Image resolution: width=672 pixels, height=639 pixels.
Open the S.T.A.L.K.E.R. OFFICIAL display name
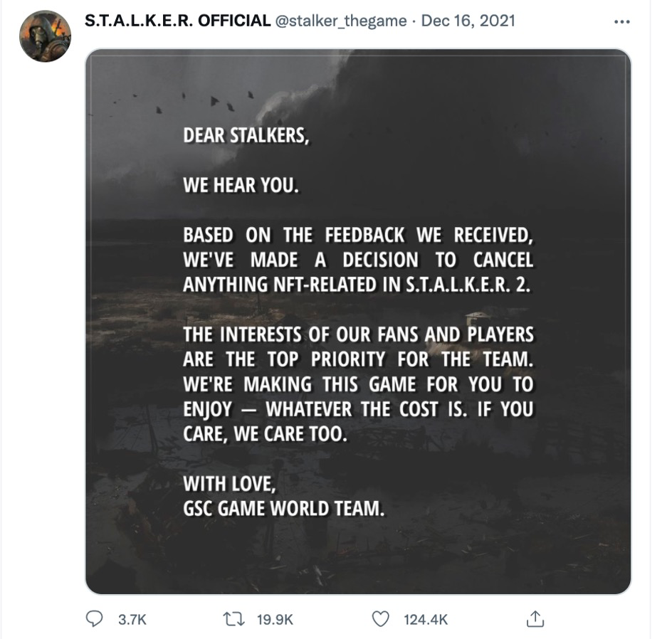(x=177, y=21)
